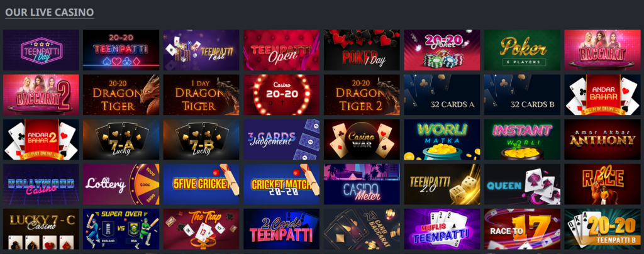Open the 32 Cards A game

441,94
